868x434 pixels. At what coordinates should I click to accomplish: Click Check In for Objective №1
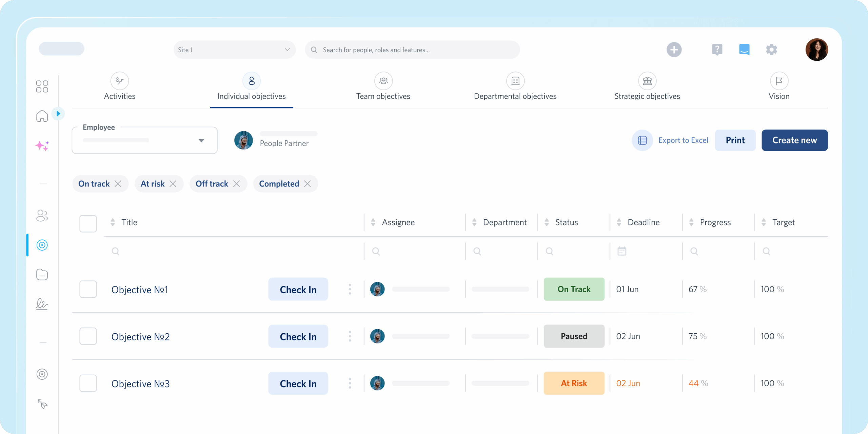point(298,290)
